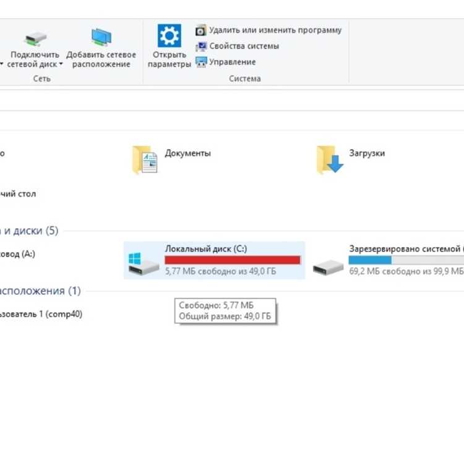
Task: Open the Map network drive dropdown arrow
Action: coord(61,64)
